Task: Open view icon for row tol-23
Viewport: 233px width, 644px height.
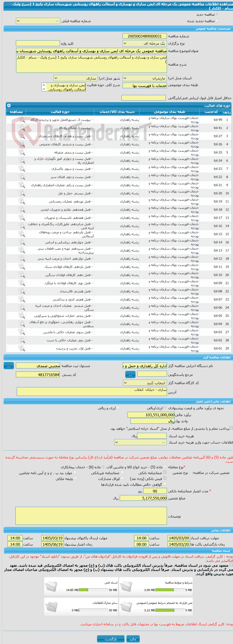Action: pyautogui.click(x=21, y=169)
